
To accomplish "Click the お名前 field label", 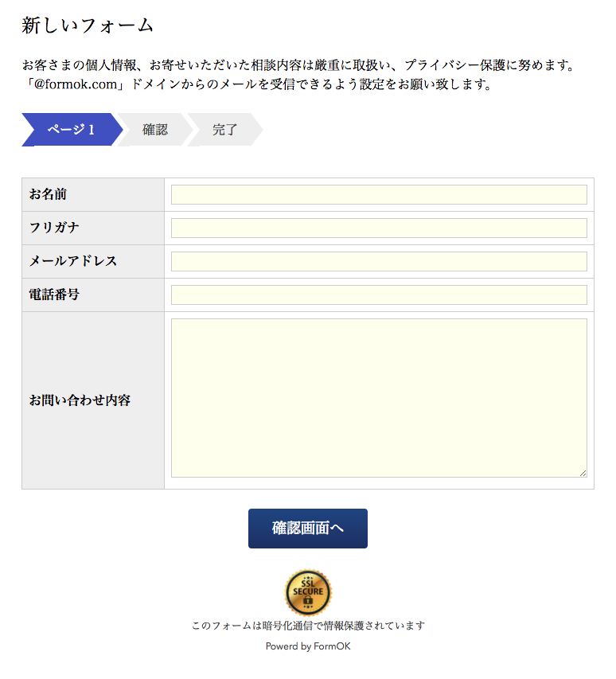I will (x=48, y=194).
